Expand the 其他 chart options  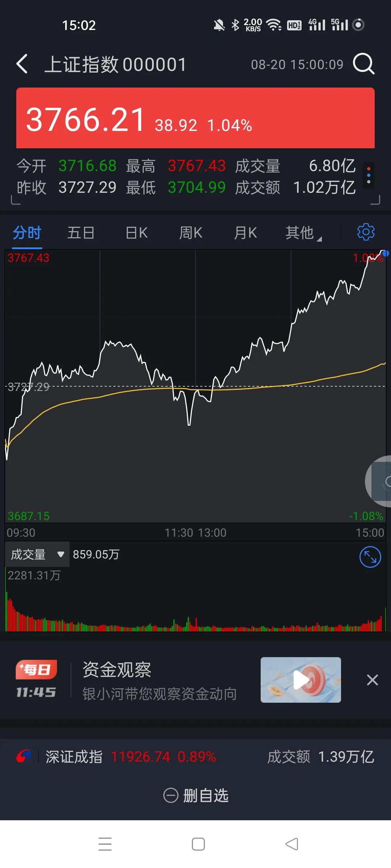coord(303,233)
